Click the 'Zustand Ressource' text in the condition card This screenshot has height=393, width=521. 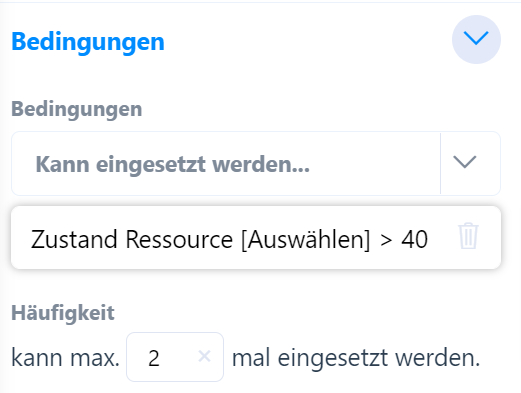[132, 239]
